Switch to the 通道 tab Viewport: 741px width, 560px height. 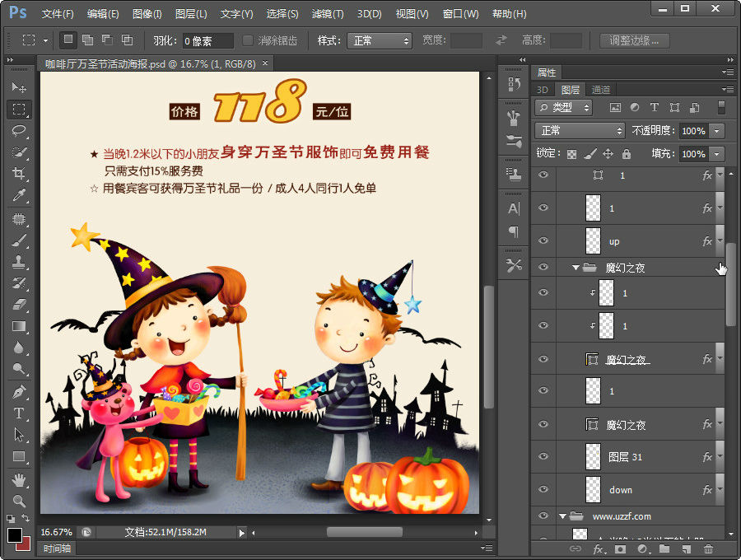pos(601,90)
